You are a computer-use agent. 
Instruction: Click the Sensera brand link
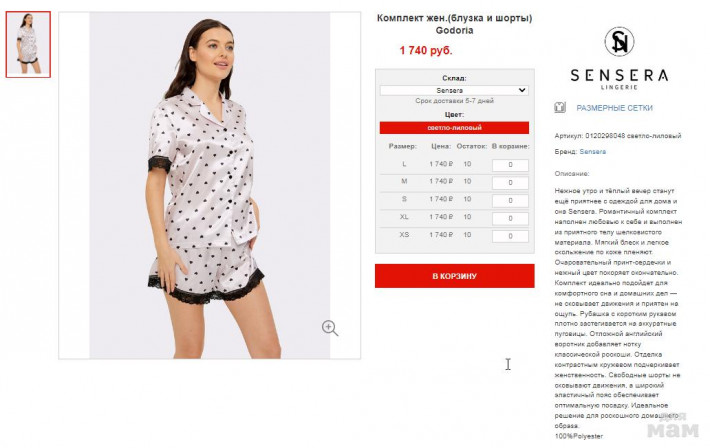tap(593, 152)
